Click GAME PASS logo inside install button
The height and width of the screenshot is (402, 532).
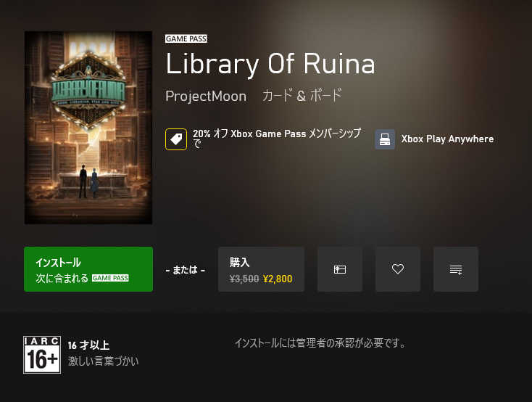(110, 278)
